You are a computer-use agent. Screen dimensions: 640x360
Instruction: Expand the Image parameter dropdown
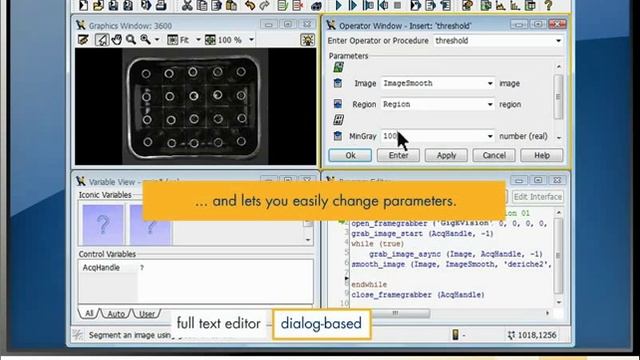490,83
